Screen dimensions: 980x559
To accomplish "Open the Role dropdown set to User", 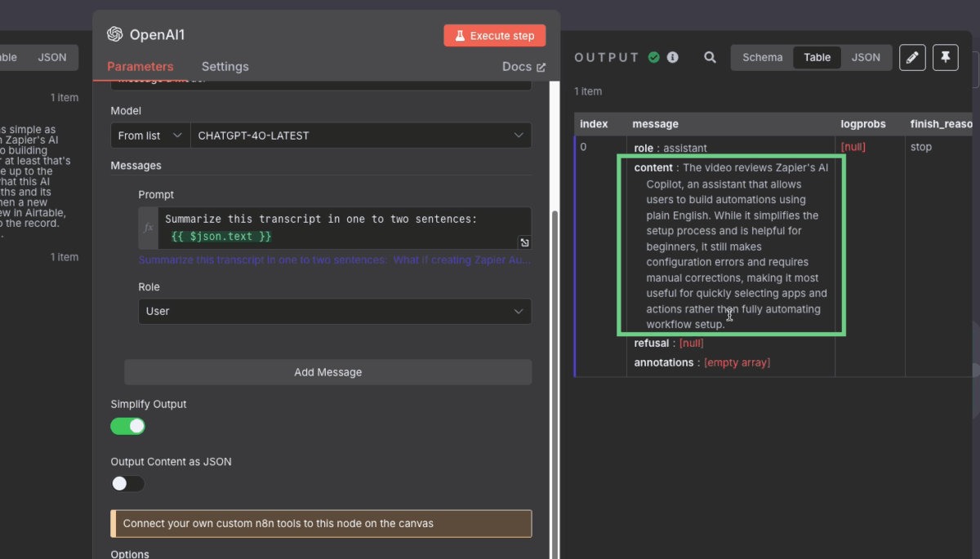I will [x=335, y=311].
